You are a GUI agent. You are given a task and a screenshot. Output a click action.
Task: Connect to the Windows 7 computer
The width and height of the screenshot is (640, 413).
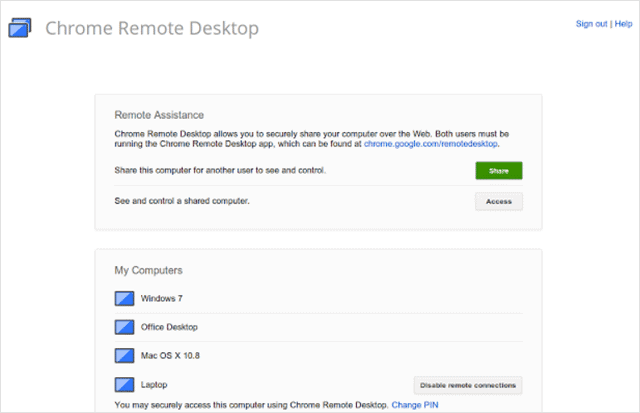162,298
